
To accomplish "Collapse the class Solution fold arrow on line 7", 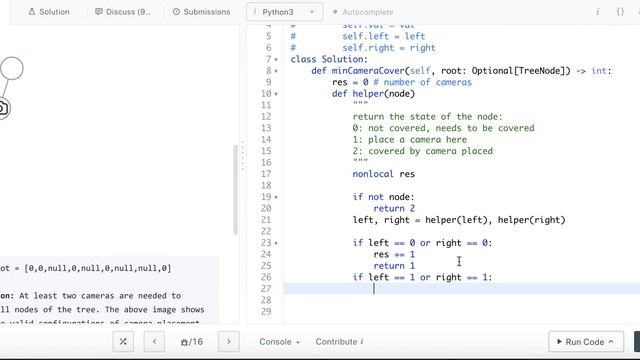I will 276,60.
